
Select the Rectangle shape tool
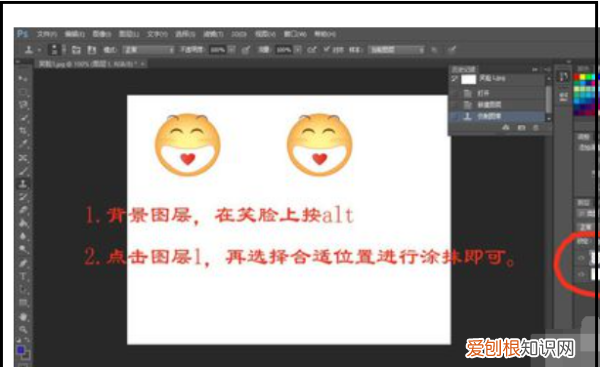pyautogui.click(x=23, y=303)
